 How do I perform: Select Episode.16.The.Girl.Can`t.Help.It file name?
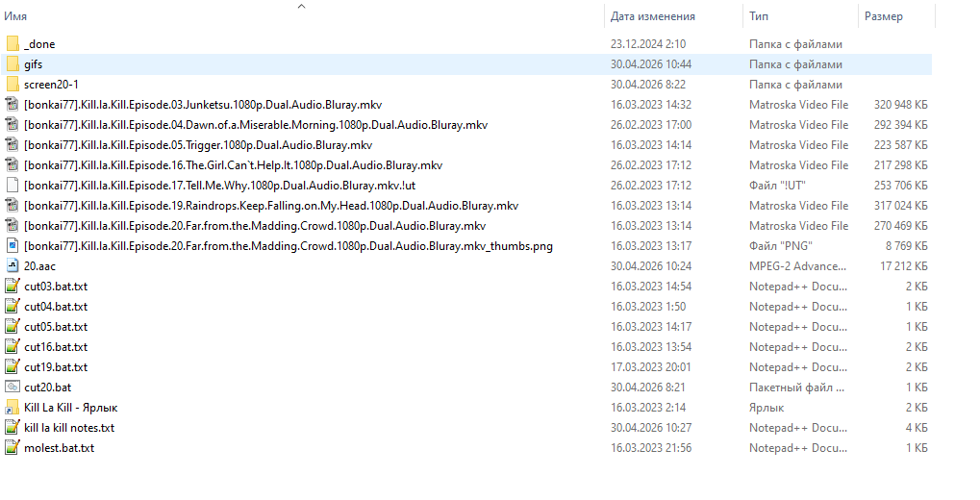[x=233, y=165]
